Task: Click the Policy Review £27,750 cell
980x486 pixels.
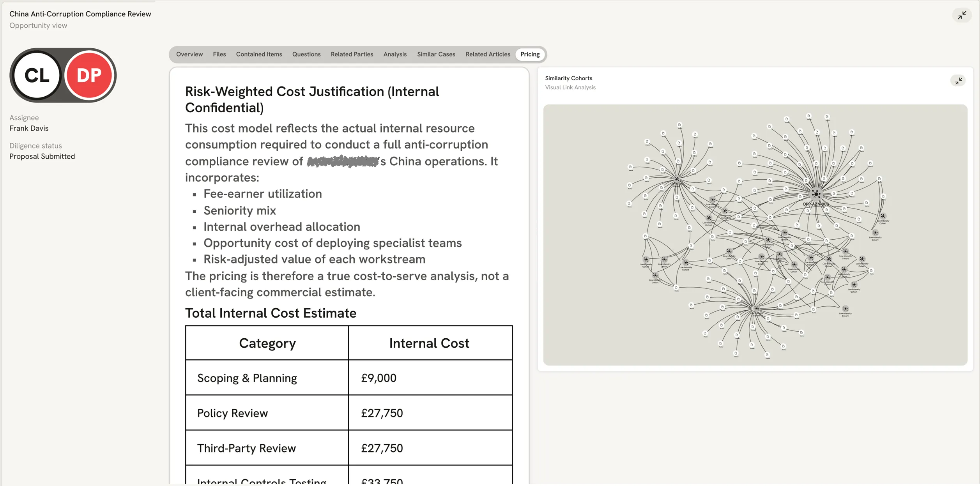Action: click(x=430, y=413)
